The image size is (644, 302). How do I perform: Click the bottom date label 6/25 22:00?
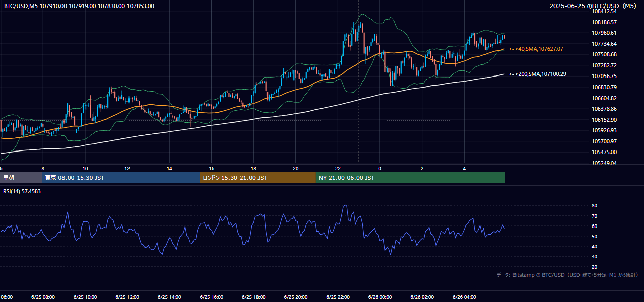pyautogui.click(x=338, y=297)
